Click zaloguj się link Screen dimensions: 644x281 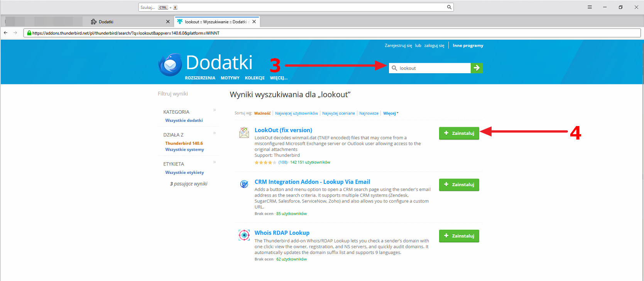(434, 45)
